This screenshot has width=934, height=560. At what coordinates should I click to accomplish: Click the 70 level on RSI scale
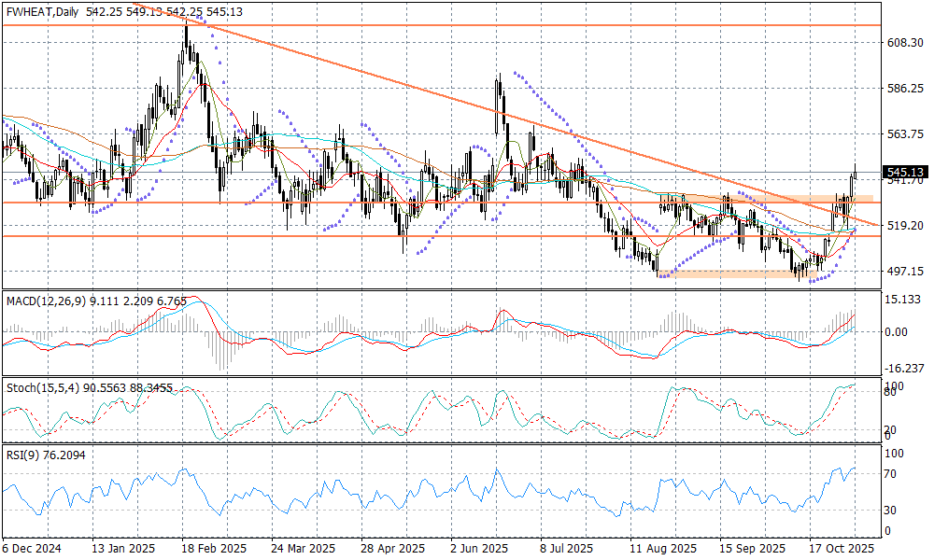[x=891, y=475]
